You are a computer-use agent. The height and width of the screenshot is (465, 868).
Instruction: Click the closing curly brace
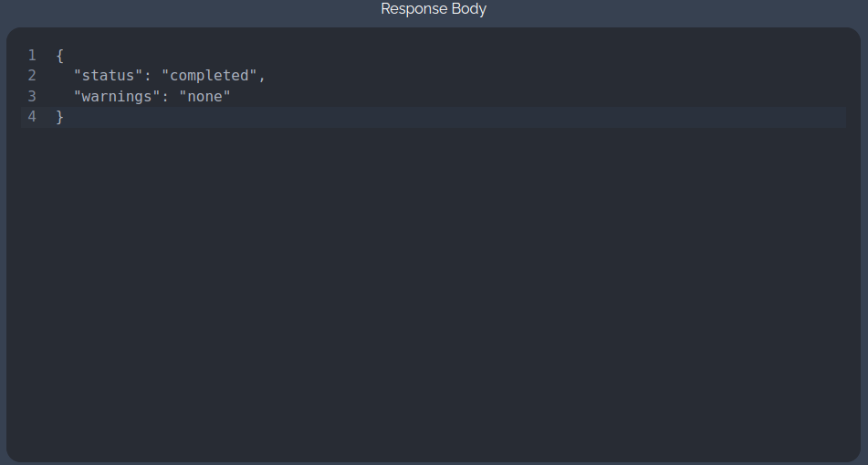(x=60, y=117)
